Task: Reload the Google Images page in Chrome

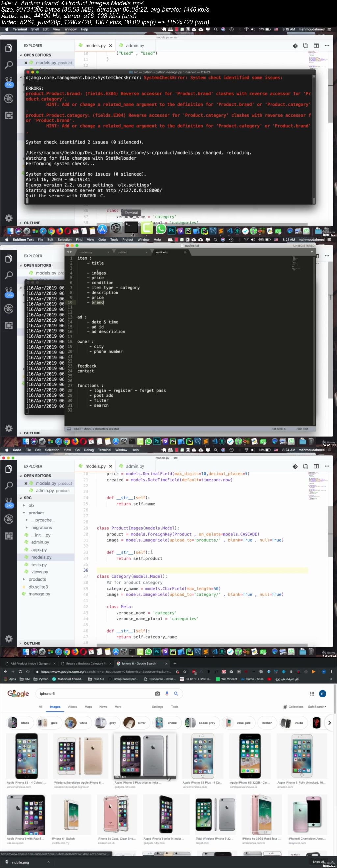Action: [x=20, y=671]
